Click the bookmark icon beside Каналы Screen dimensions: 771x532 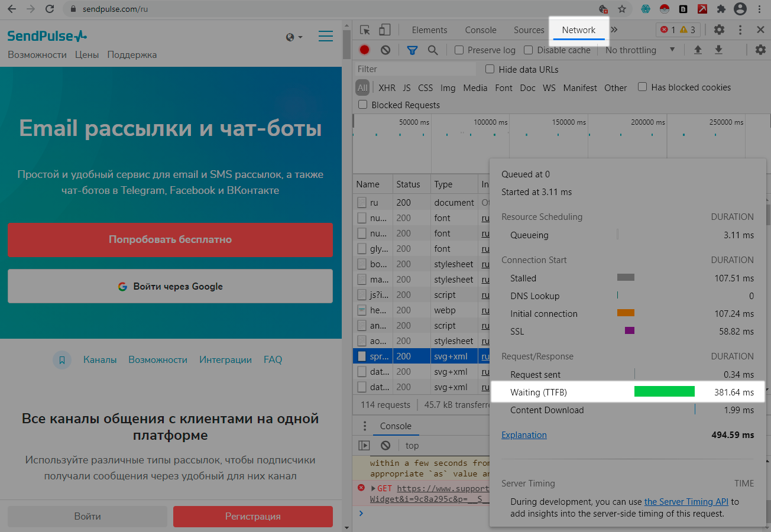[x=62, y=359]
